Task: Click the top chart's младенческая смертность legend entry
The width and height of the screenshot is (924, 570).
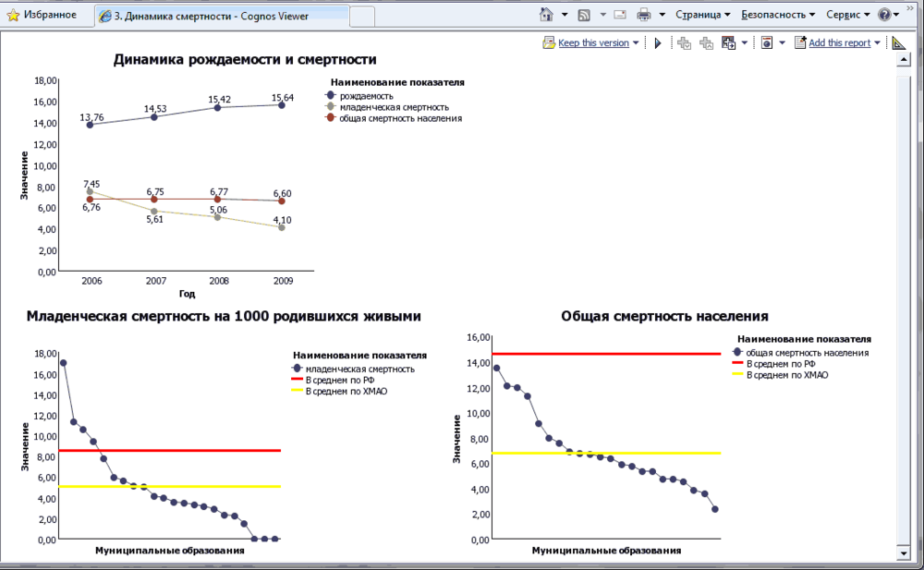Action: (x=387, y=106)
